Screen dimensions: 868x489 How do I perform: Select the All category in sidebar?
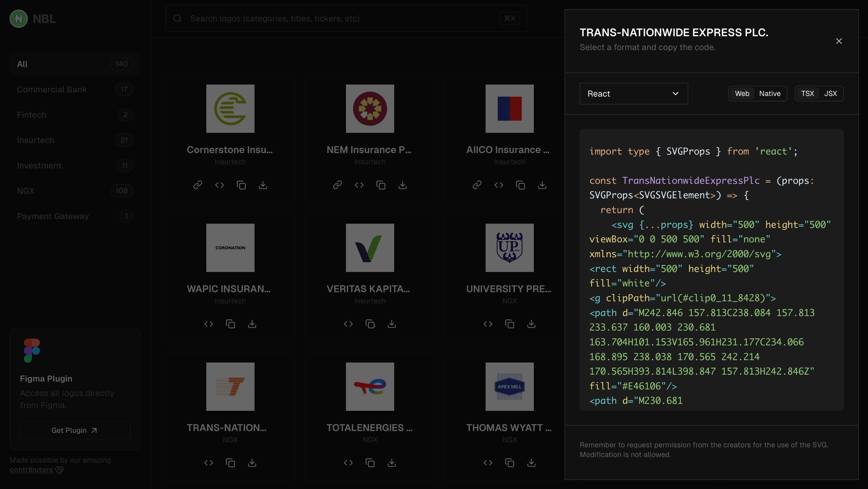75,64
